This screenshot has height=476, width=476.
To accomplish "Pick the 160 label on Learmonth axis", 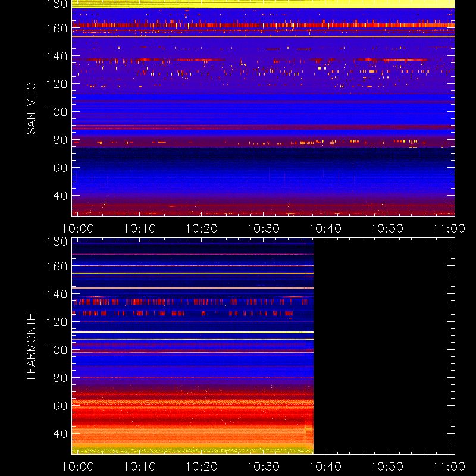I will 57,266.
